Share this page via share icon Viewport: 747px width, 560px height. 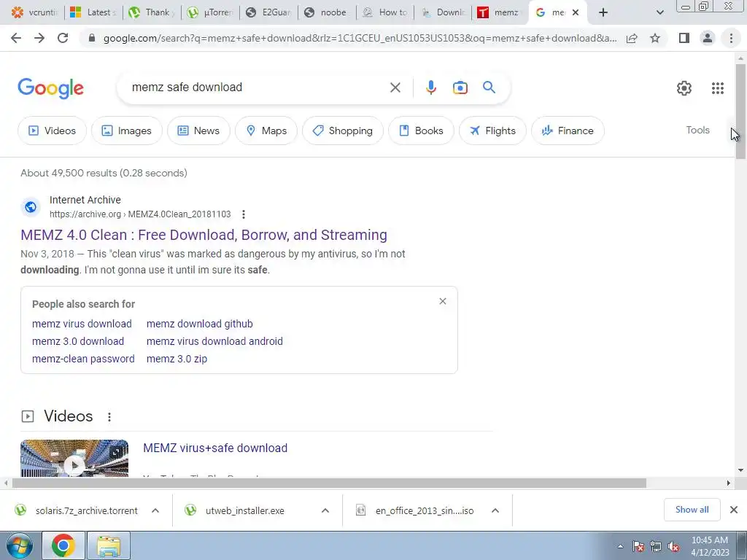click(x=632, y=38)
